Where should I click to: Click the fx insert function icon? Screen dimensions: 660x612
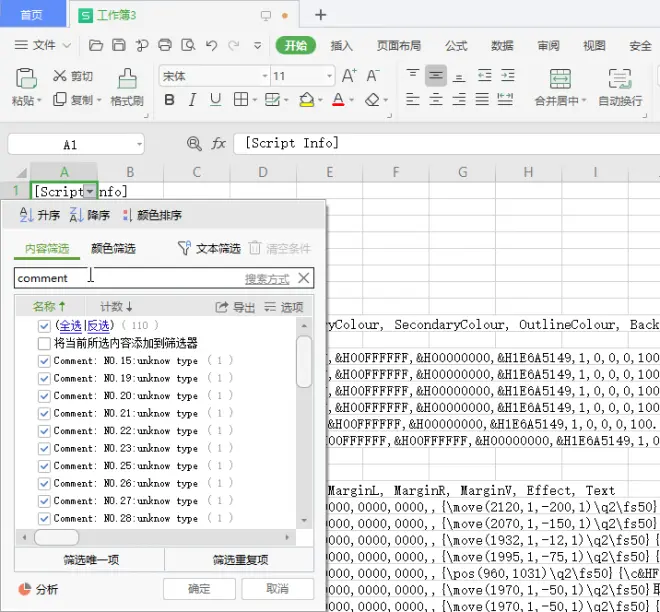[x=218, y=144]
